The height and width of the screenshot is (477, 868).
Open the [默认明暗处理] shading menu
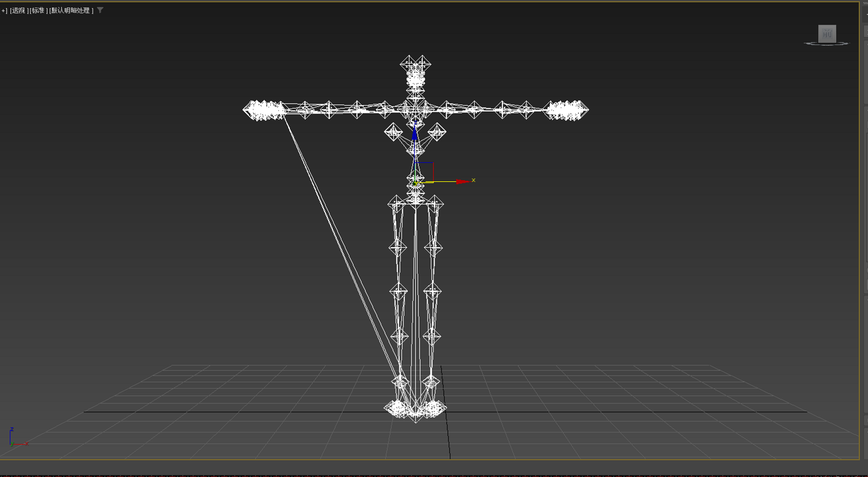[x=71, y=10]
